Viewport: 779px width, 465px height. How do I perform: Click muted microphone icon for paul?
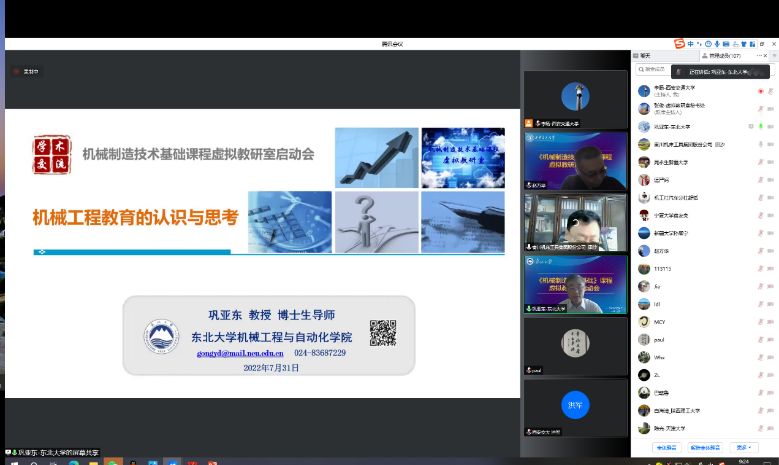pos(760,338)
